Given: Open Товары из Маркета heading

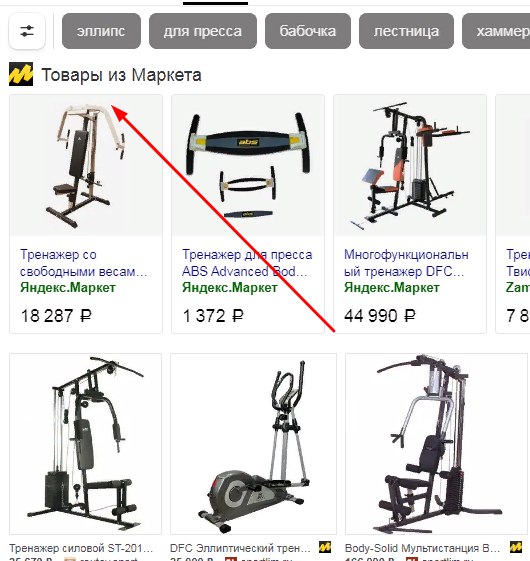Looking at the screenshot, I should tap(121, 75).
